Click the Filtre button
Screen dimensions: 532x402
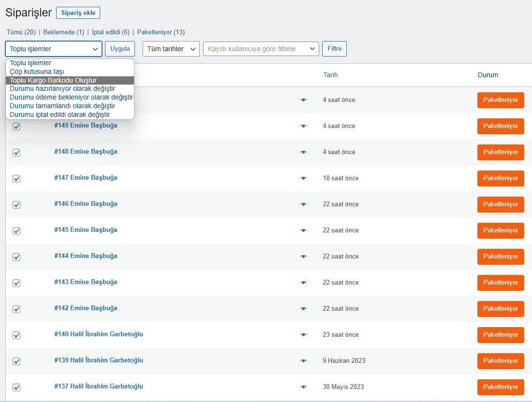[x=334, y=48]
